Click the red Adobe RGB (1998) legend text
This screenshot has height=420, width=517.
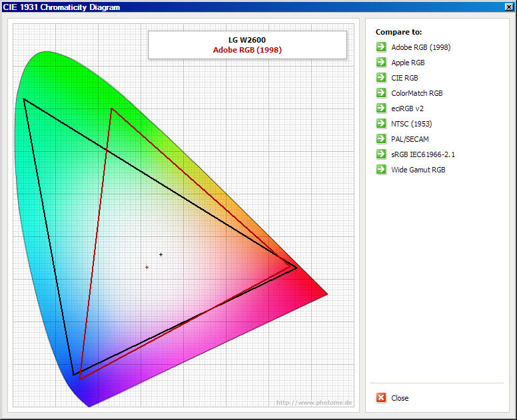[247, 50]
